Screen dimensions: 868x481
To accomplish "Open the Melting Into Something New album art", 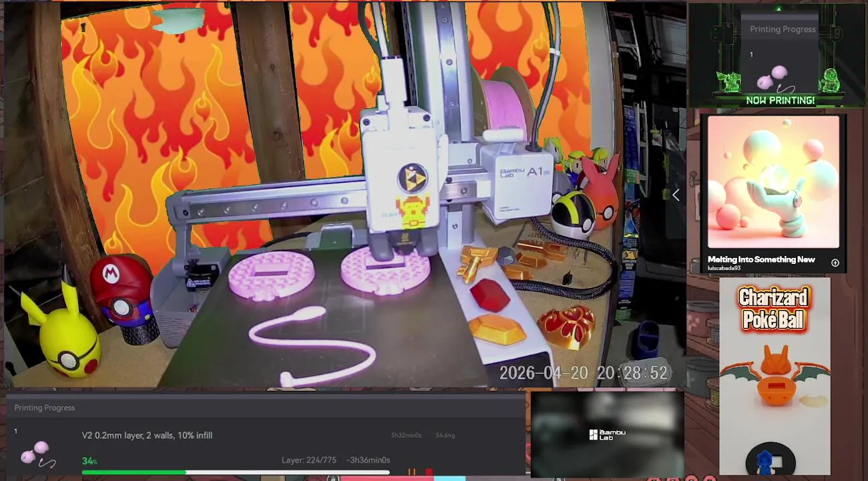I will (773, 183).
